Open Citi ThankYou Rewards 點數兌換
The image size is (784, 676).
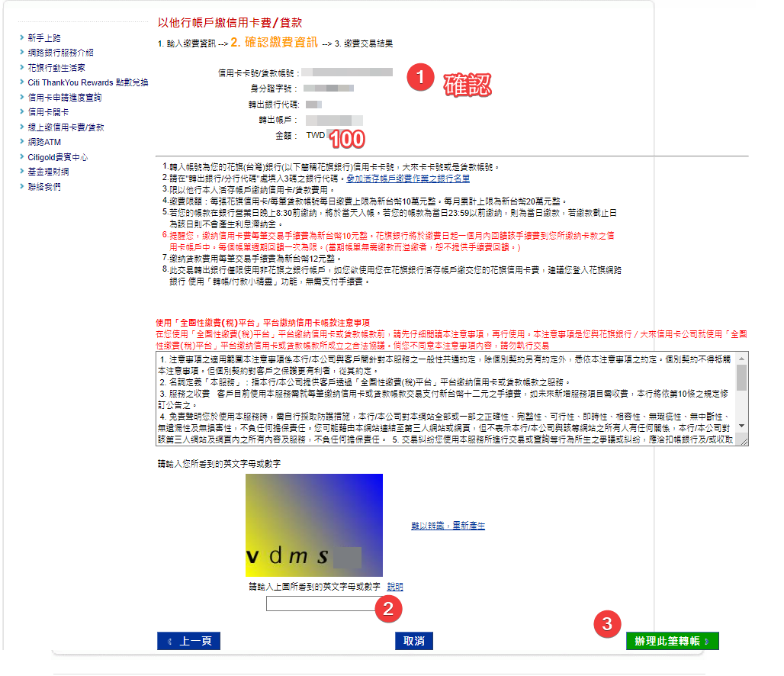pos(87,82)
